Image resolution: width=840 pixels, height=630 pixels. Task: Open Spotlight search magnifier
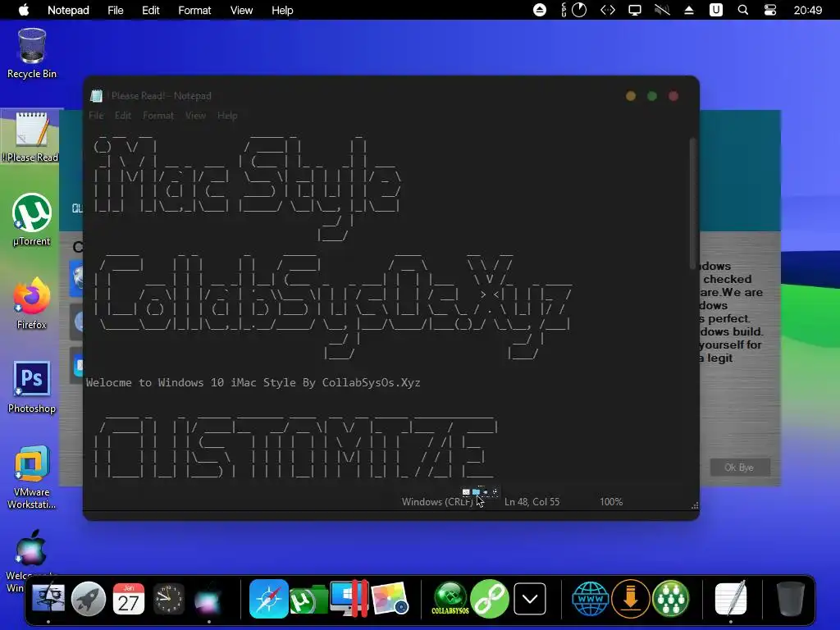(x=743, y=10)
